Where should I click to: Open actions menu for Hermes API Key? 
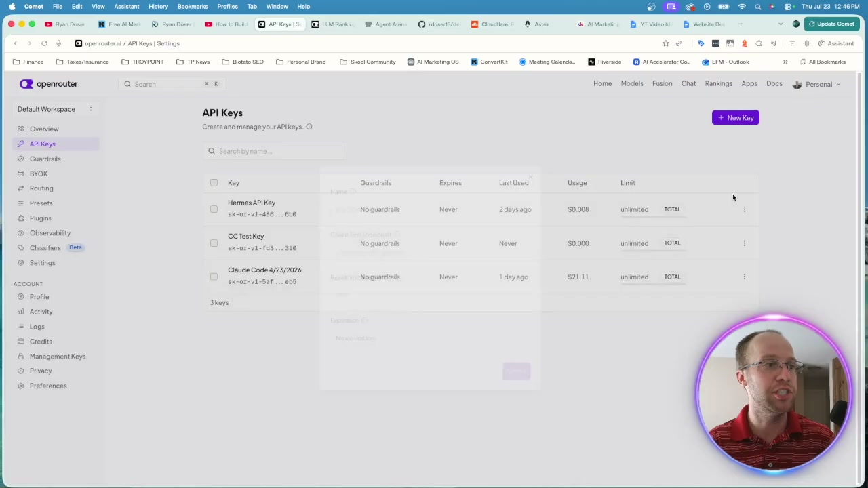tap(744, 209)
